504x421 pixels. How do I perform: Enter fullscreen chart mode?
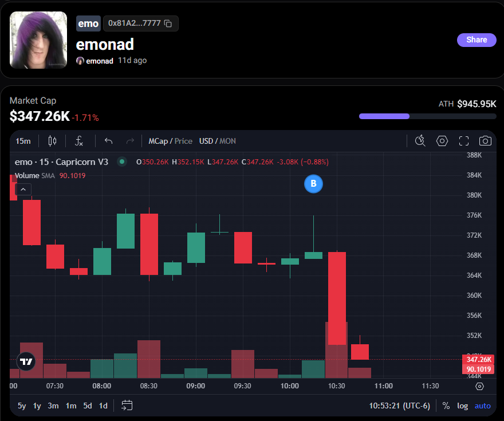463,141
